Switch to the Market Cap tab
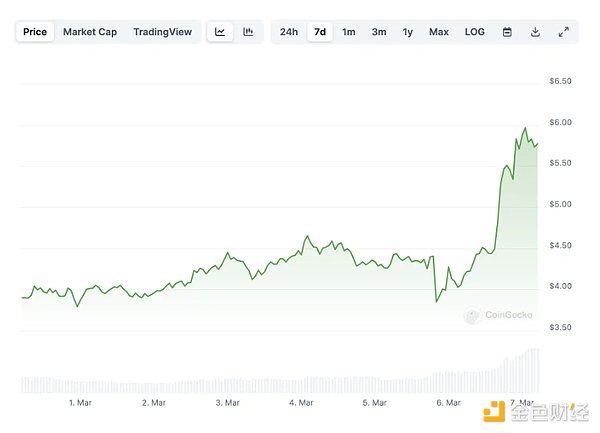The width and height of the screenshot is (600, 433). 90,32
